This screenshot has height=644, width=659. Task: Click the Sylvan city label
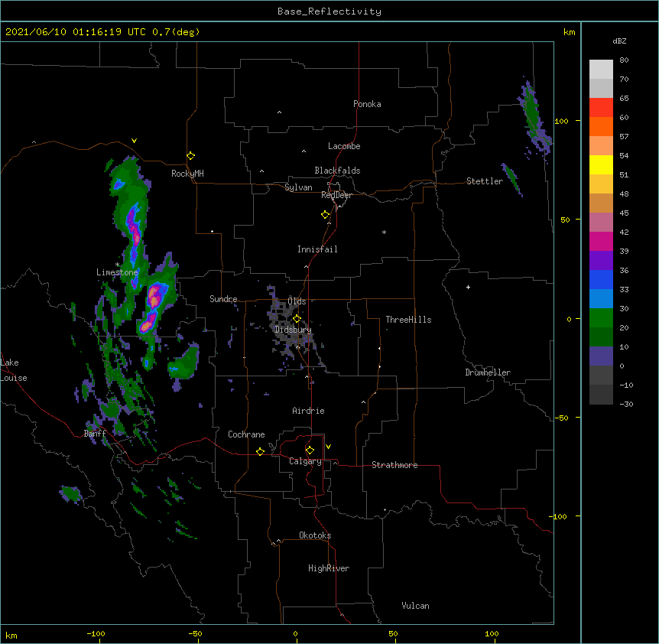298,187
